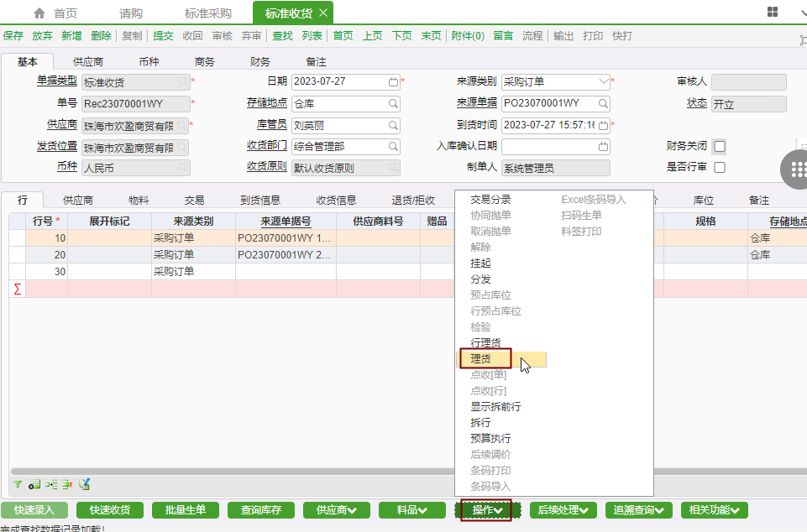The image size is (807, 532).
Task: Enable the 是否行审 checkbox
Action: [x=719, y=168]
